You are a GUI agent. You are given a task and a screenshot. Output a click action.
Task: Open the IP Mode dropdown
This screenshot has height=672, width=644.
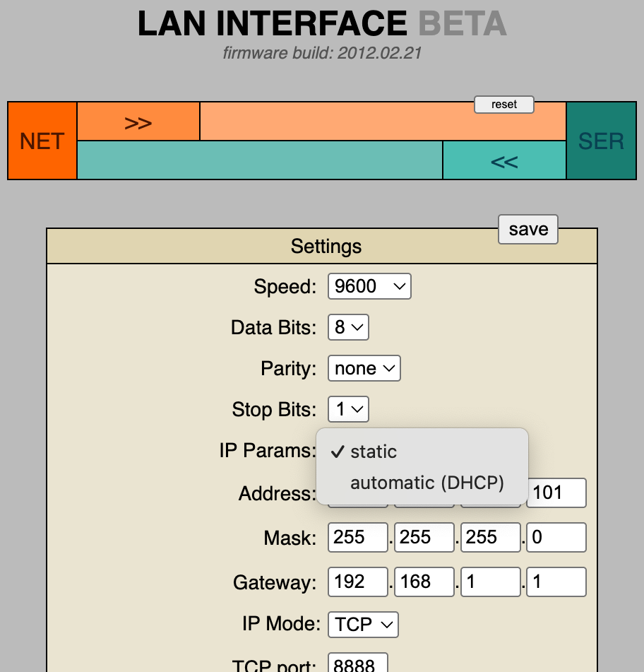tap(363, 624)
